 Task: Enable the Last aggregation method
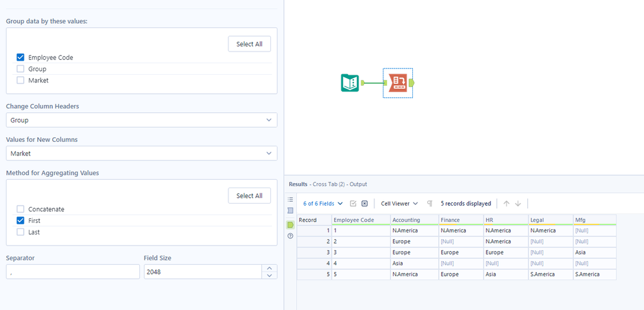tap(21, 232)
